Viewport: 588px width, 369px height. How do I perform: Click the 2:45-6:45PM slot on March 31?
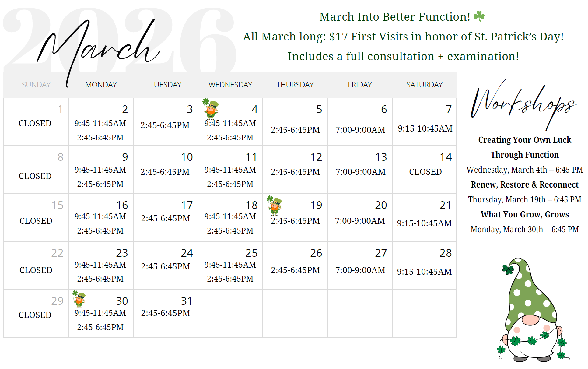click(x=166, y=313)
